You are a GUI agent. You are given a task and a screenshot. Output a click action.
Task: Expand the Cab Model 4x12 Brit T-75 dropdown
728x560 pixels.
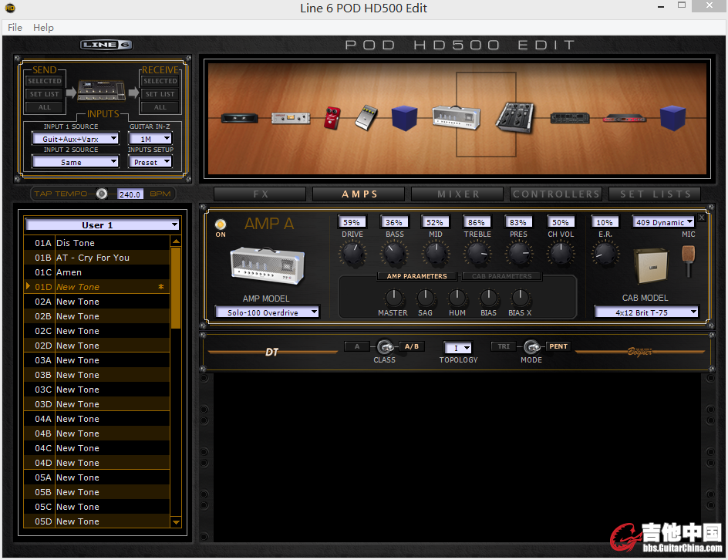(x=645, y=312)
